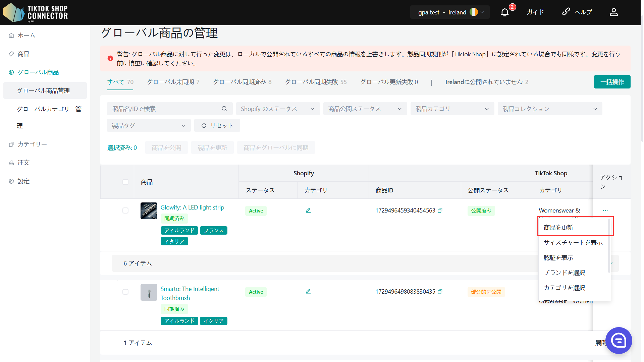Click the 設定 gear icon in sidebar

pyautogui.click(x=11, y=181)
